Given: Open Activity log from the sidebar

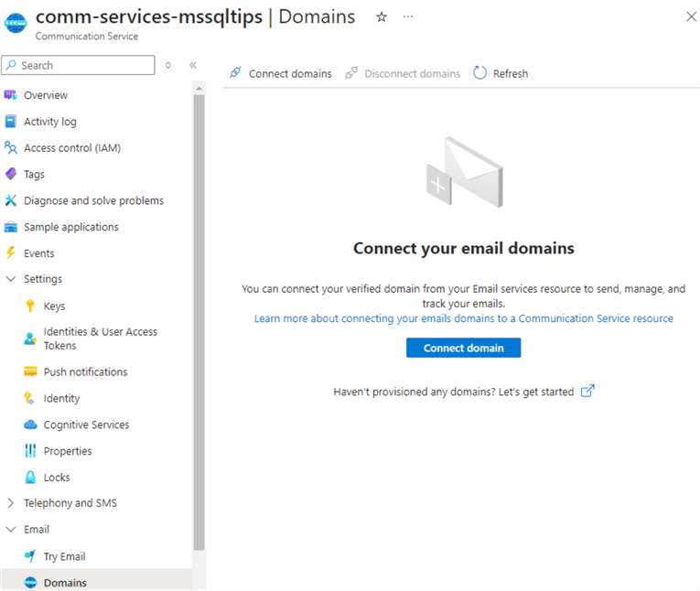Looking at the screenshot, I should (49, 122).
